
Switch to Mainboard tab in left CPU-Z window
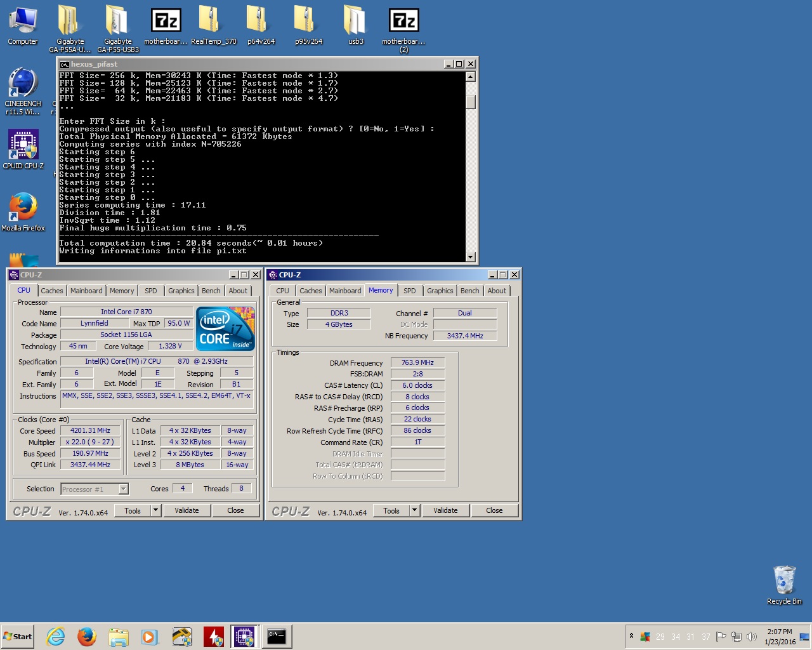[x=86, y=291]
